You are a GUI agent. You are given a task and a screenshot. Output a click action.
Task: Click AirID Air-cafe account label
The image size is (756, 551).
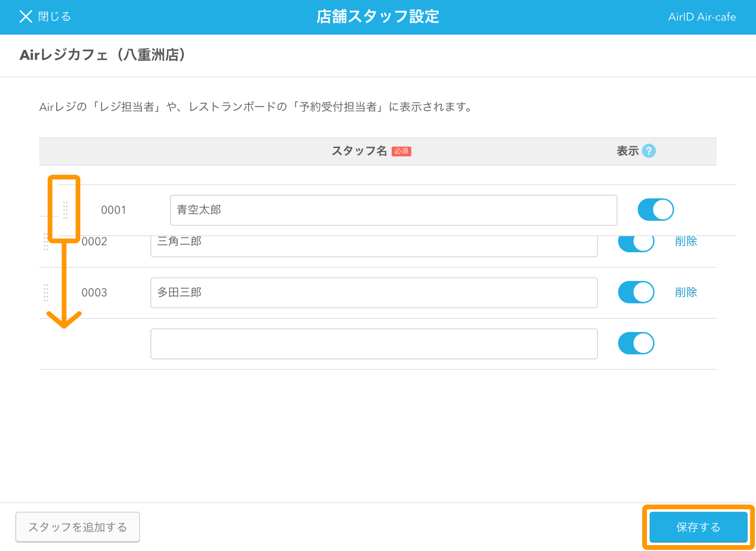point(702,17)
